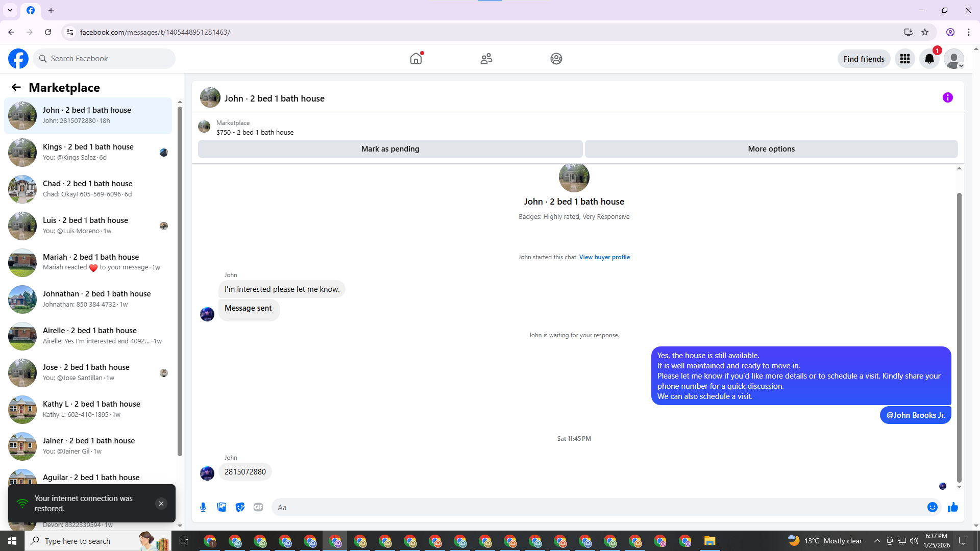
Task: Open the Luis conversation
Action: tap(88, 226)
